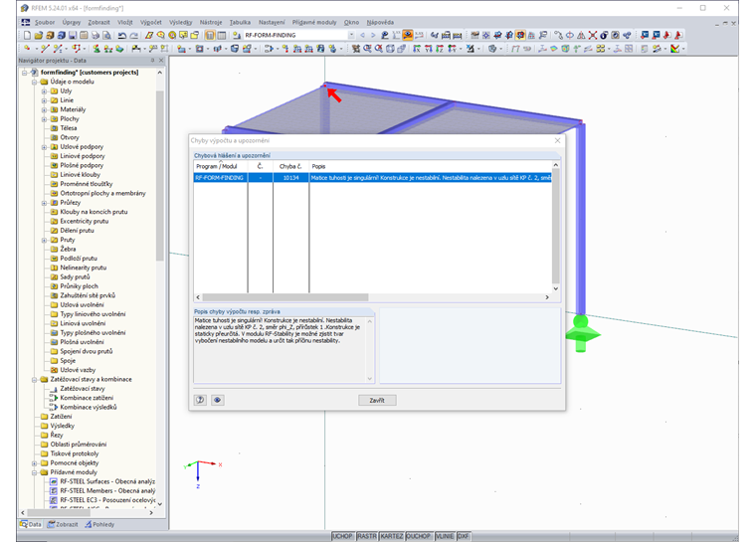Screen dimensions: 756x542
Task: Open the RF-FORM-FINDING module dropdown
Action: (x=351, y=35)
